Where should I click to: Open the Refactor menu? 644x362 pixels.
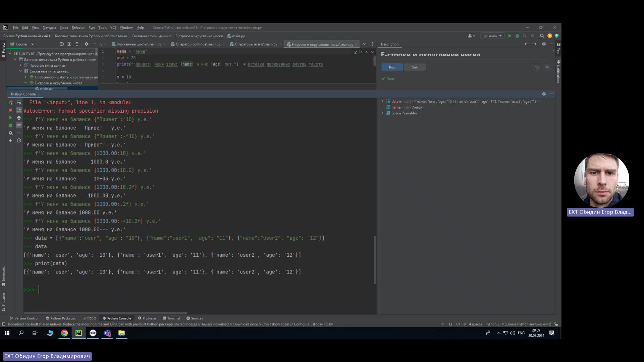click(78, 27)
